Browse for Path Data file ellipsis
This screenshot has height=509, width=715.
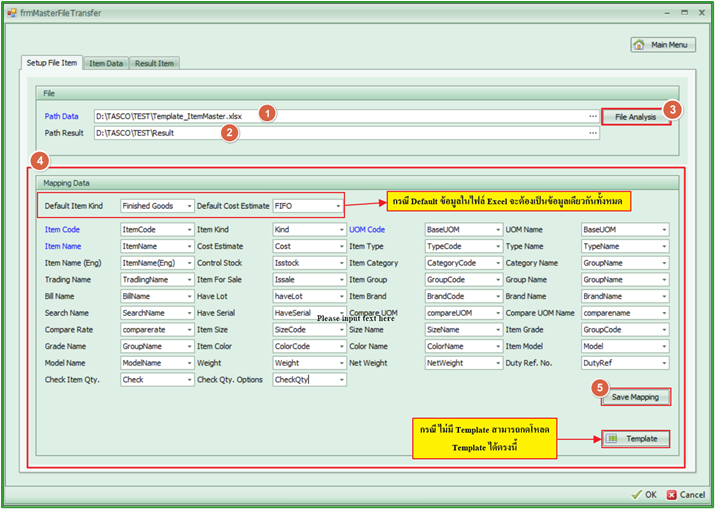592,117
